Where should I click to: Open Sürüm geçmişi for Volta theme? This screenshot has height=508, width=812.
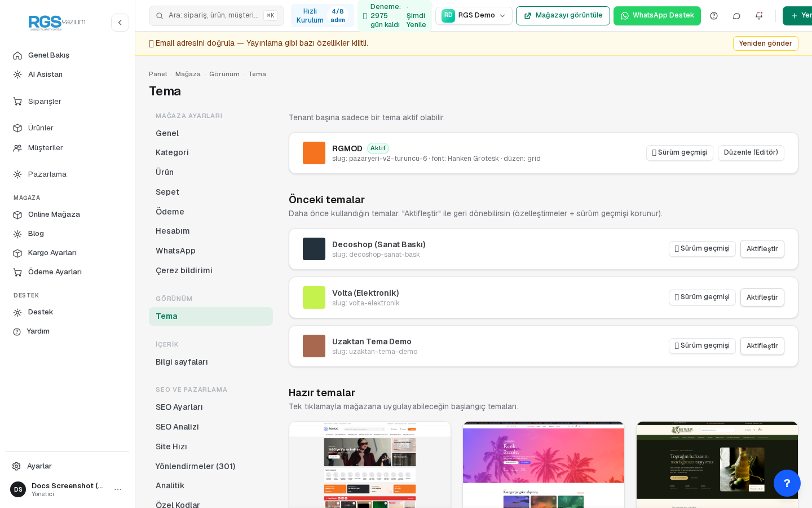point(702,297)
